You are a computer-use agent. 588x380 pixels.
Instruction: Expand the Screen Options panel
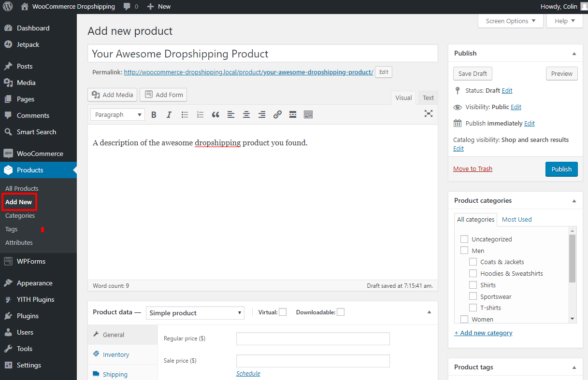[x=510, y=21]
